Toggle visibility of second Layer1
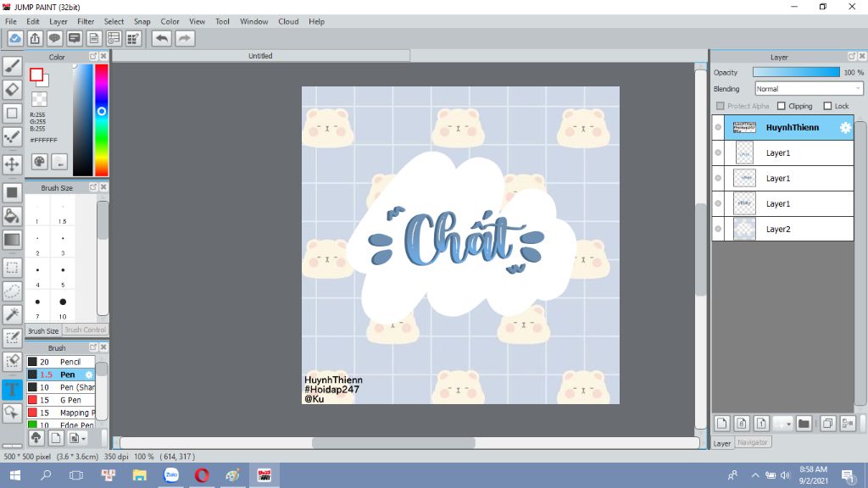Image resolution: width=868 pixels, height=488 pixels. (x=718, y=178)
